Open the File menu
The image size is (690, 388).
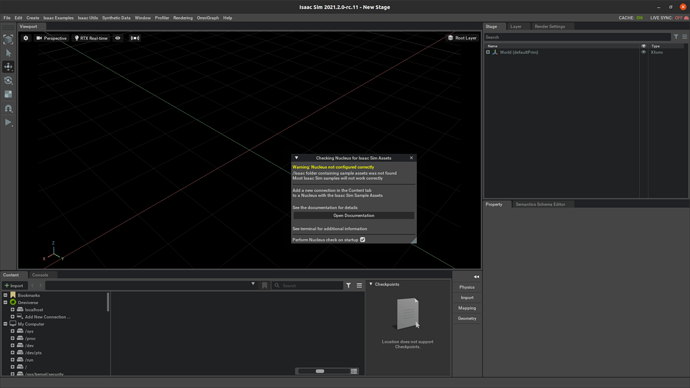click(7, 18)
